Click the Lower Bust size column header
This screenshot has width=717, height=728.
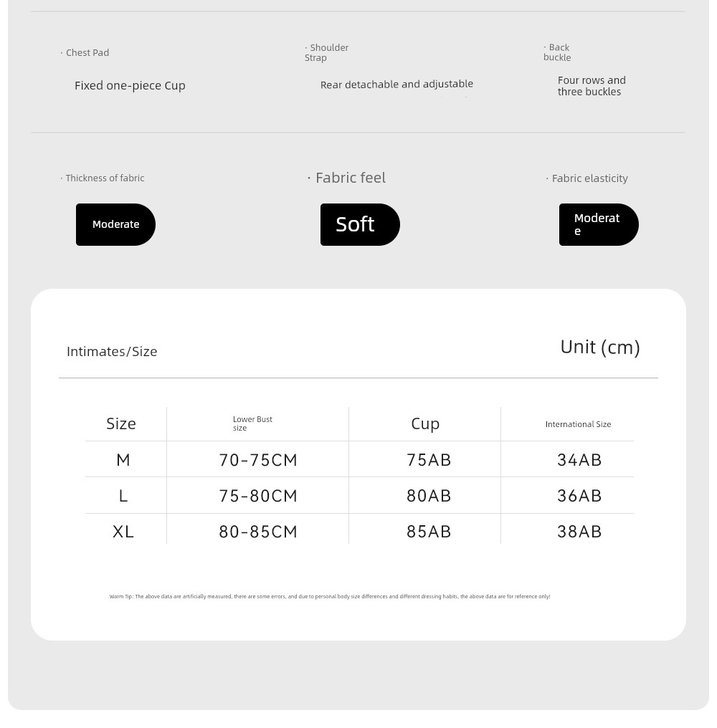point(252,423)
